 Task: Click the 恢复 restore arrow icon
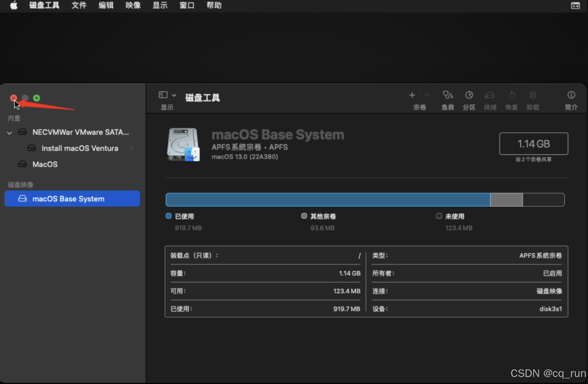point(512,95)
